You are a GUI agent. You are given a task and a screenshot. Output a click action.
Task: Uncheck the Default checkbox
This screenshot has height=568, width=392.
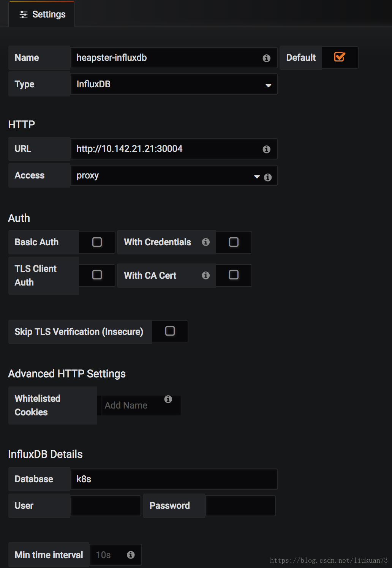click(340, 57)
